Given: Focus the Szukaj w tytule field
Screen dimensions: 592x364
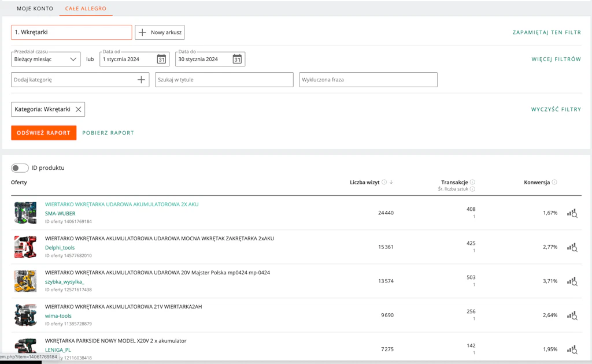Looking at the screenshot, I should [x=224, y=80].
